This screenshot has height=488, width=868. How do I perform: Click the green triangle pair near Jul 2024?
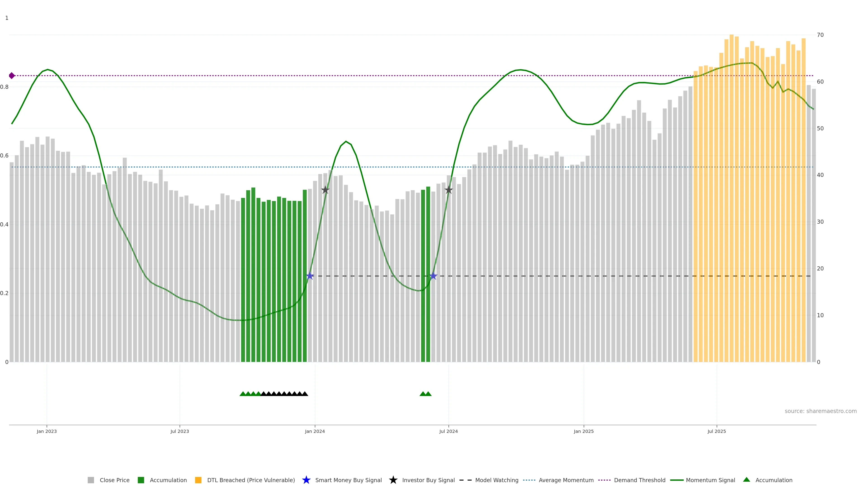[x=426, y=394]
